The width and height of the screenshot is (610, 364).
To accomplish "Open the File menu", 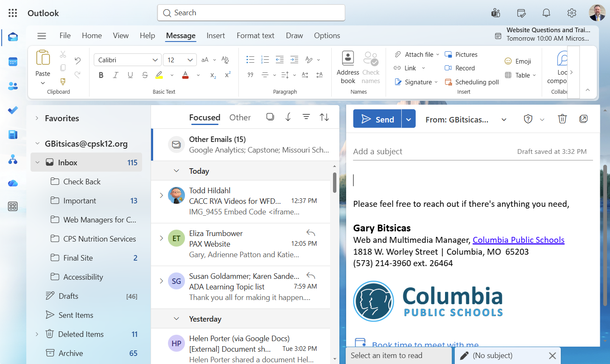I will click(65, 36).
